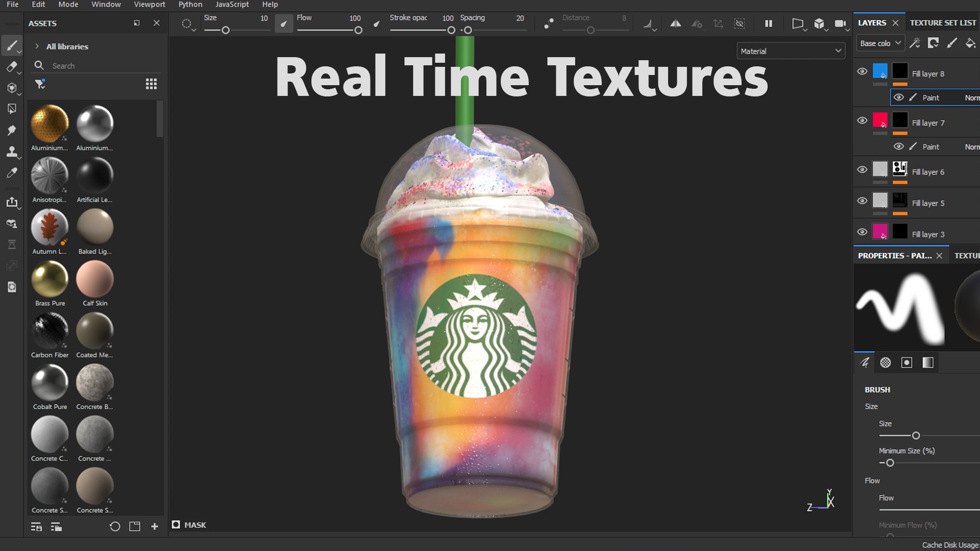Select the Layers tab

tap(872, 23)
